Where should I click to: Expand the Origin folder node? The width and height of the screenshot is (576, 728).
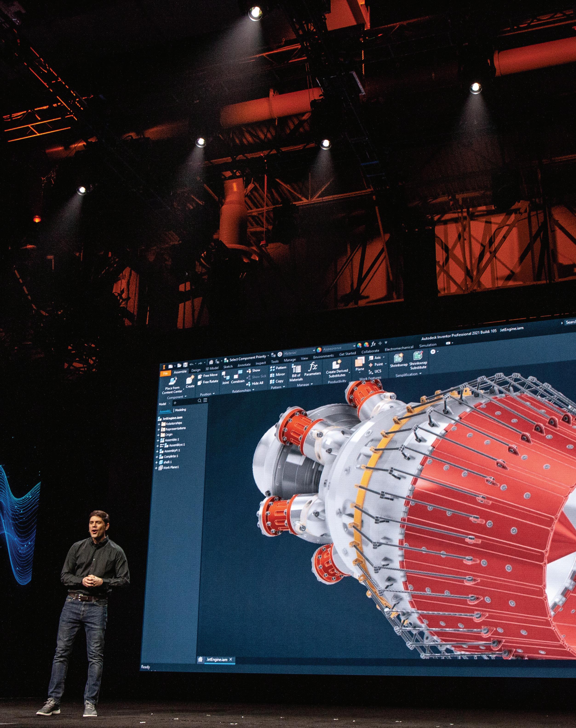coord(158,435)
